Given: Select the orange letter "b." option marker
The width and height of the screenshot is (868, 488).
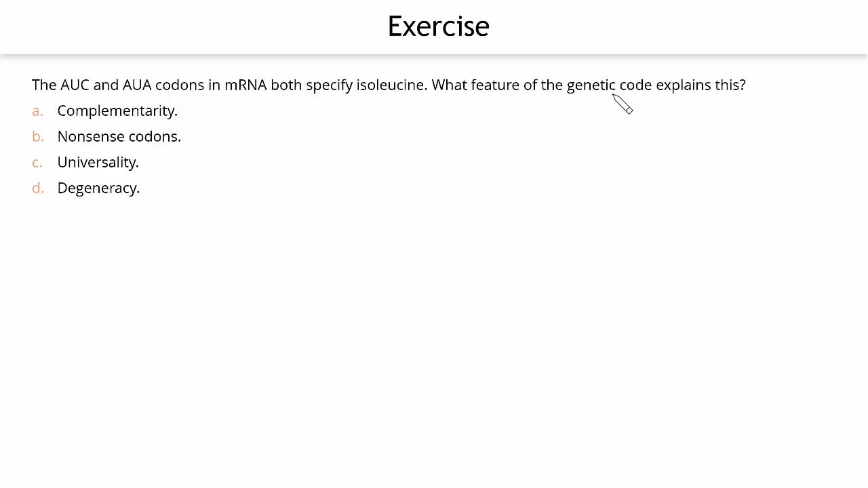Looking at the screenshot, I should [x=38, y=137].
